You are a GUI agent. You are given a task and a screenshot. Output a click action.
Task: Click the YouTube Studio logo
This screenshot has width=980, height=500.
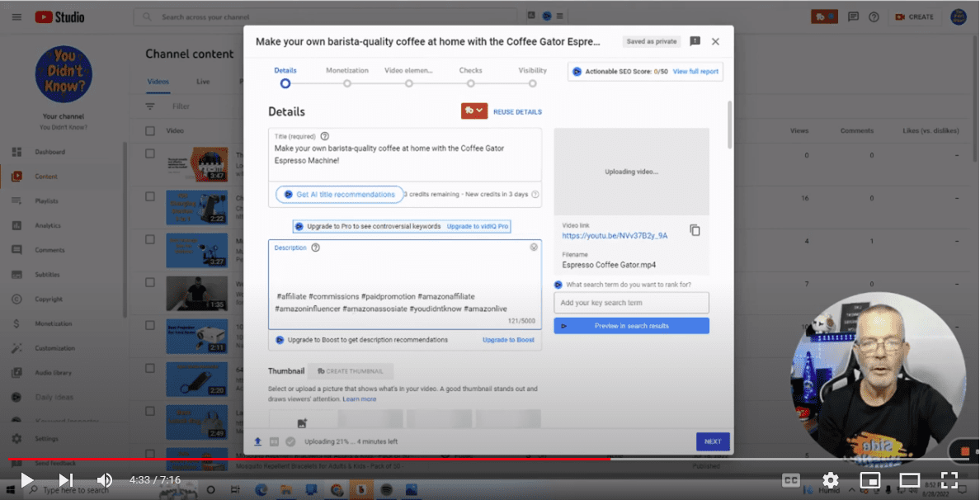pyautogui.click(x=59, y=17)
